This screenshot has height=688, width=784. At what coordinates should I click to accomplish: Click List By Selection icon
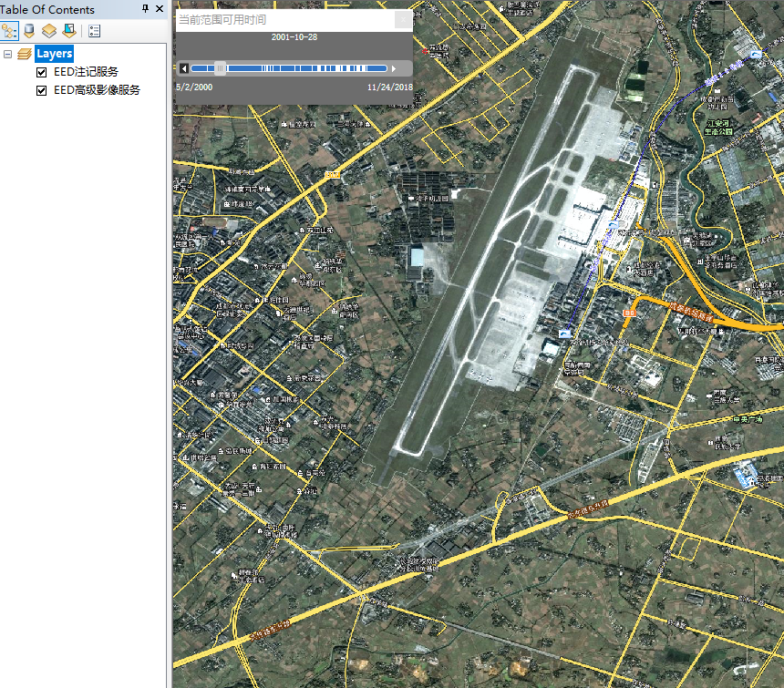click(x=69, y=31)
